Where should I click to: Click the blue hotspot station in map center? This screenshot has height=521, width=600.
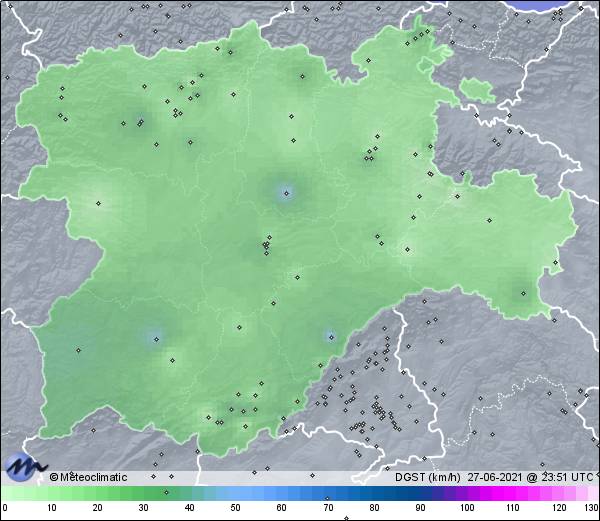286,193
